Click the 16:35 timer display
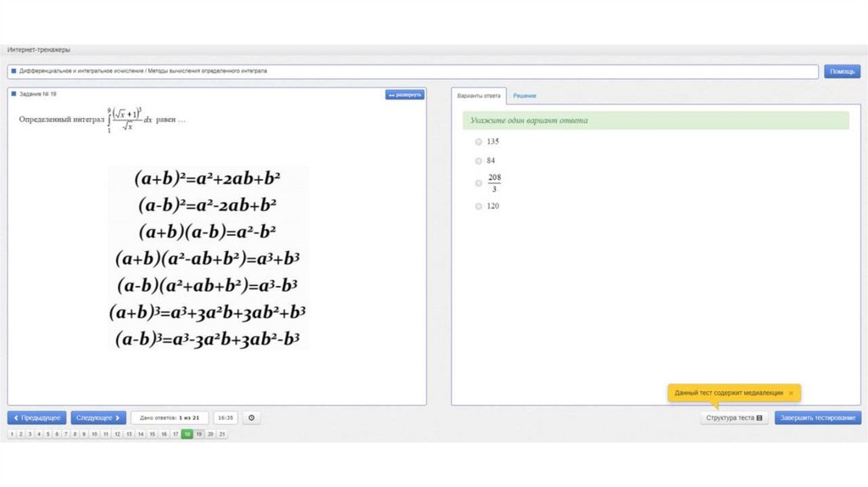 coord(225,417)
